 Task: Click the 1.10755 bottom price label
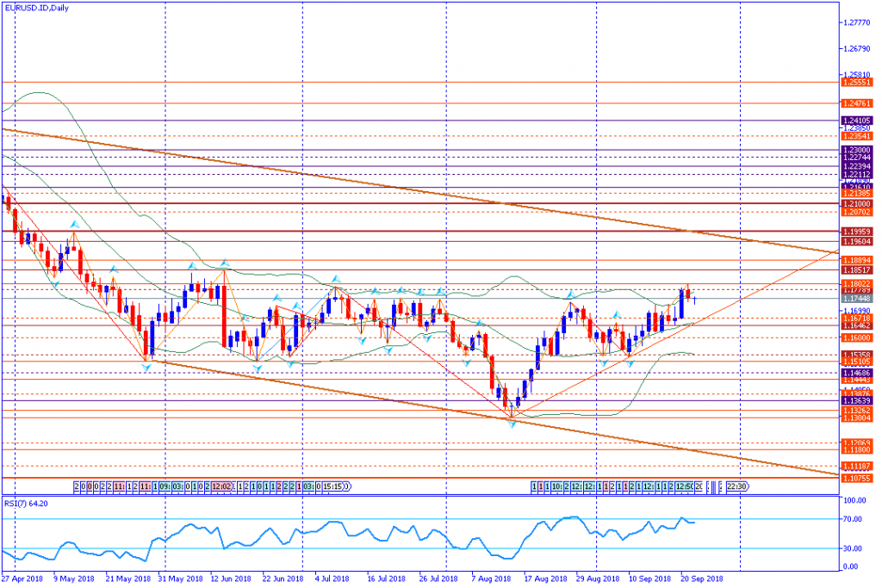pos(857,479)
